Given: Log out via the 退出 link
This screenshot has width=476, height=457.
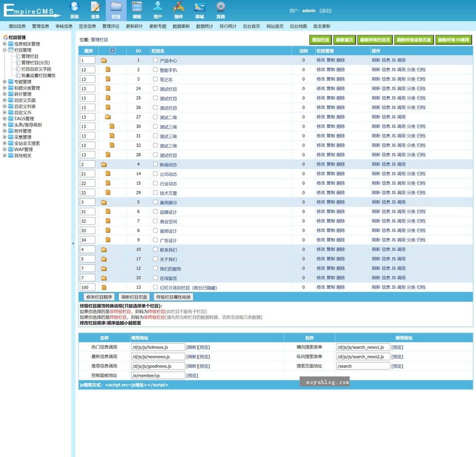Looking at the screenshot, I should (325, 11).
